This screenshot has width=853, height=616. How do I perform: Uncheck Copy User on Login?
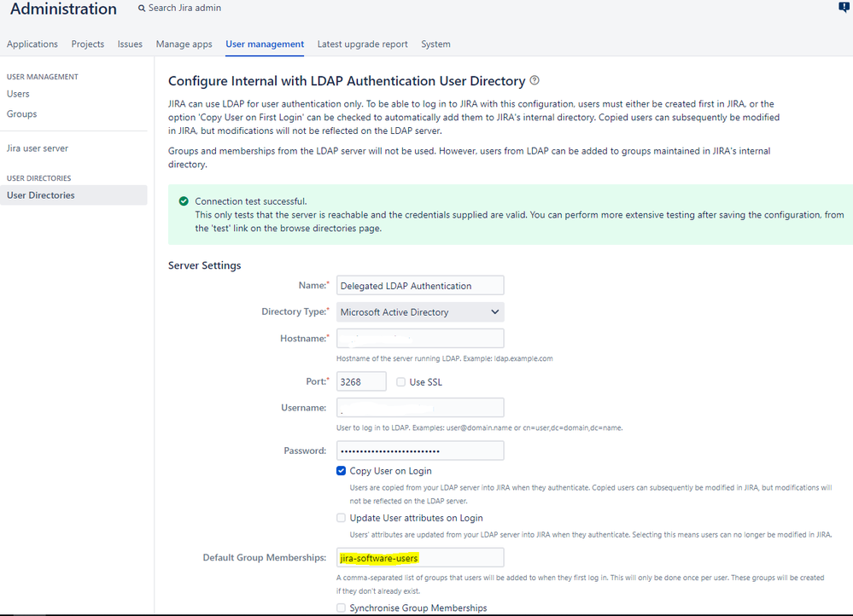[341, 471]
